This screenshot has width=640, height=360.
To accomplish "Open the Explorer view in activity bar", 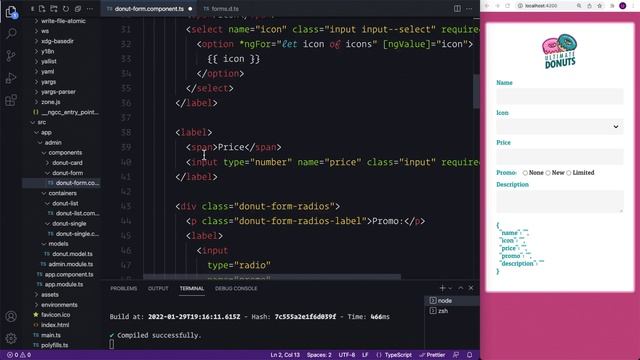I will click(x=11, y=12).
